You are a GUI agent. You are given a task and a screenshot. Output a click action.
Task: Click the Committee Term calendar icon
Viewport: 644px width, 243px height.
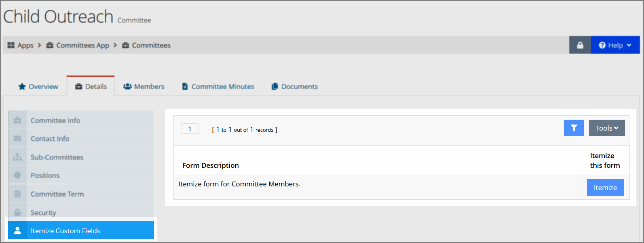point(17,194)
